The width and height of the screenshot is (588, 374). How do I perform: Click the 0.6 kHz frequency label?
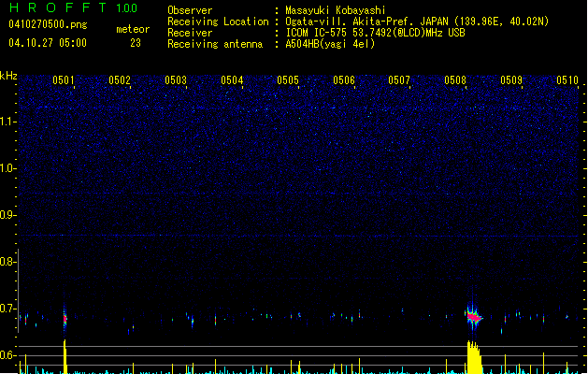(x=8, y=355)
